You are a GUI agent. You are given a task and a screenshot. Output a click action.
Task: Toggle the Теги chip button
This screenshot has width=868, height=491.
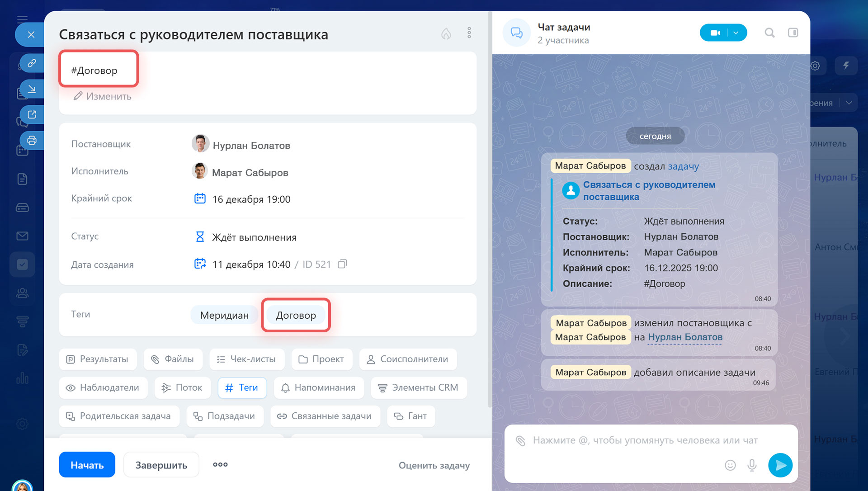(242, 387)
